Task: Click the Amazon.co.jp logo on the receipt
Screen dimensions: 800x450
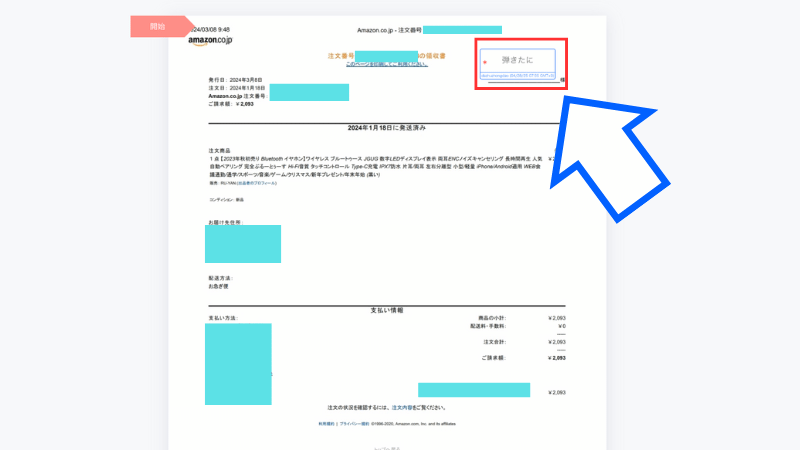Action: point(210,40)
